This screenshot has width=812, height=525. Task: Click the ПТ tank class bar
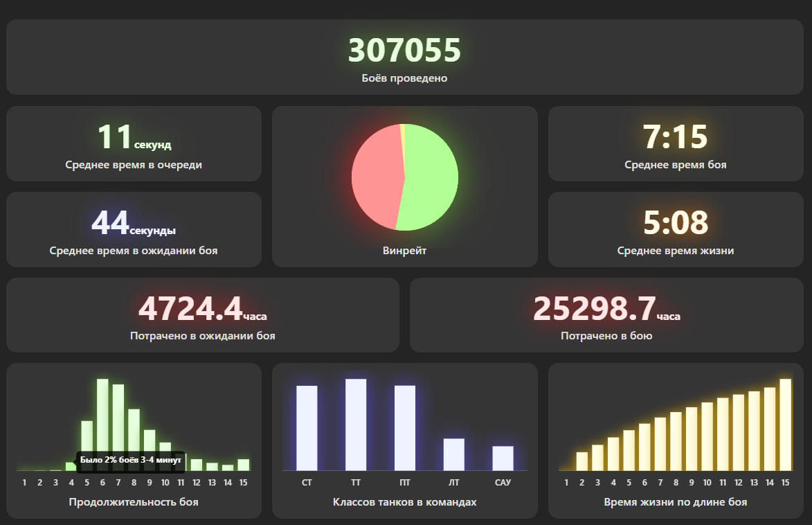(405, 428)
